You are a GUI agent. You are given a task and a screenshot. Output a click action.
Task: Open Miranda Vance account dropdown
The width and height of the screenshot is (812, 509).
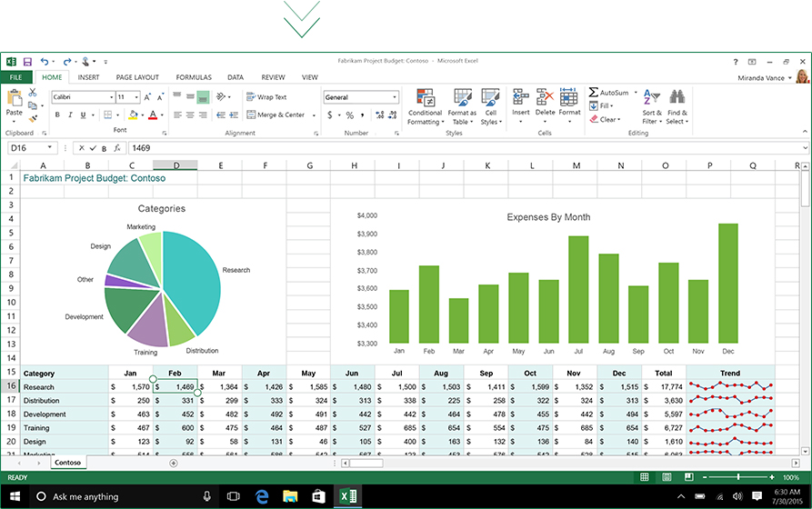click(x=790, y=77)
